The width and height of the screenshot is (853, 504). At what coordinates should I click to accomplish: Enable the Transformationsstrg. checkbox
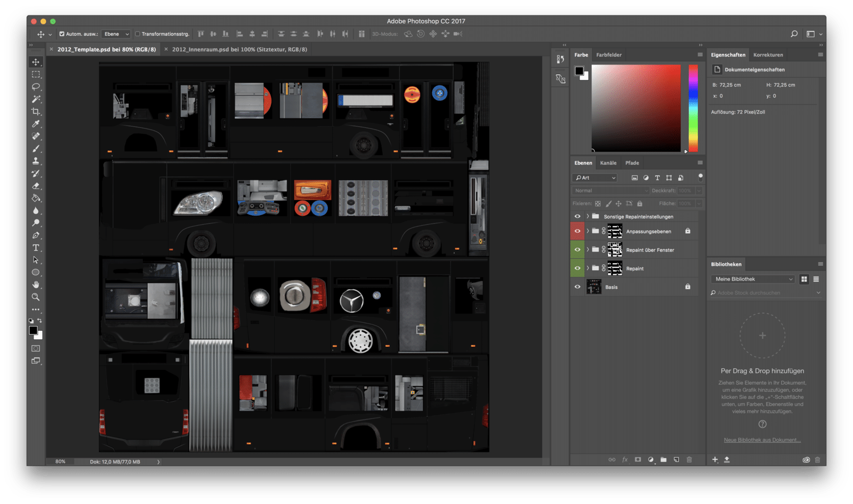pyautogui.click(x=138, y=34)
